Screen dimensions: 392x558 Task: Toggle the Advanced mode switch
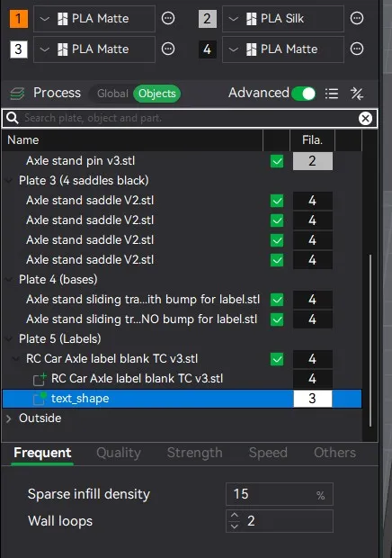(x=304, y=94)
